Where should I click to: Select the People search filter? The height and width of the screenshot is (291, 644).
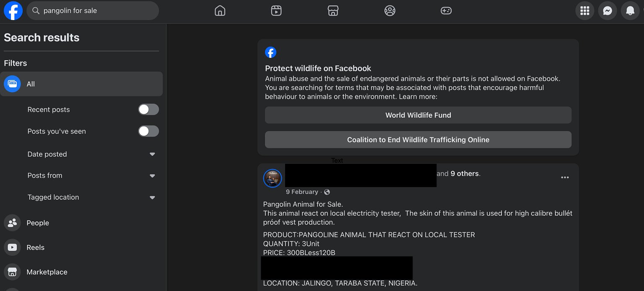[81, 223]
